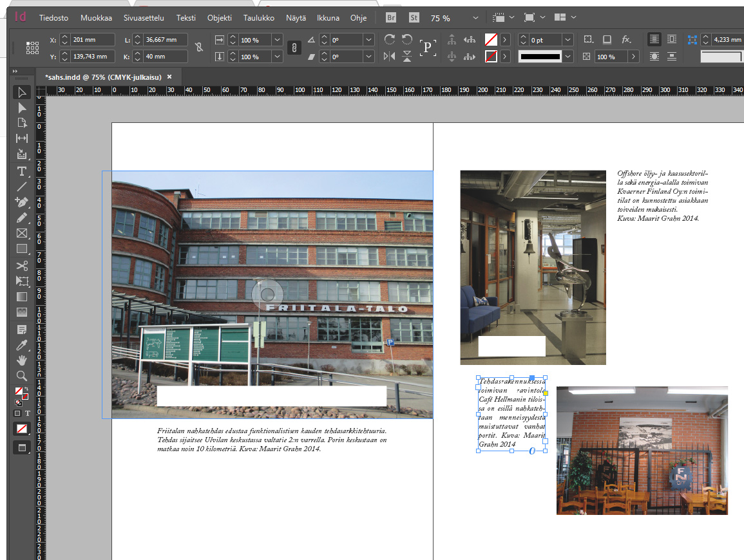
Task: Choose the Direct Selection tool
Action: 22,107
